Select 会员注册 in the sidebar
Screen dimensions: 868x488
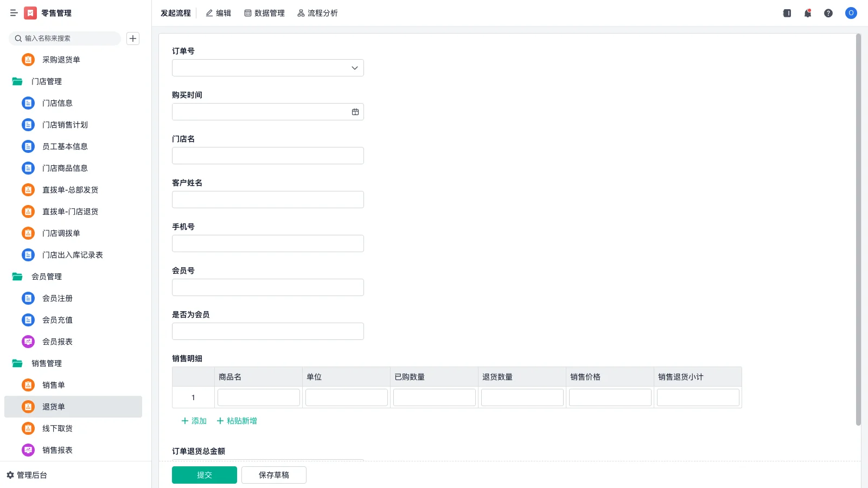57,298
